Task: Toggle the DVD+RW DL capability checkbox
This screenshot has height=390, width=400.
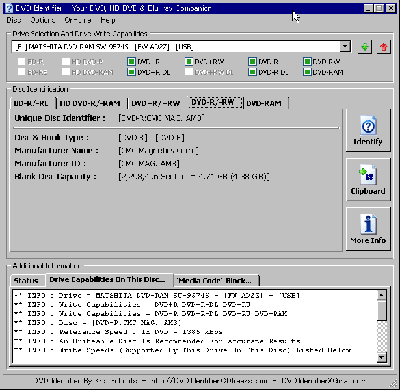Action: [189, 72]
